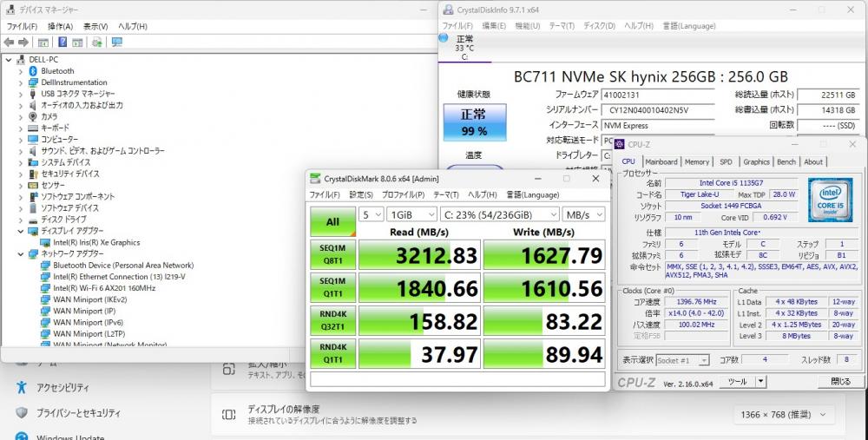The image size is (868, 440).
Task: Open the C: 23% drive selection dropdown
Action: coord(500,214)
